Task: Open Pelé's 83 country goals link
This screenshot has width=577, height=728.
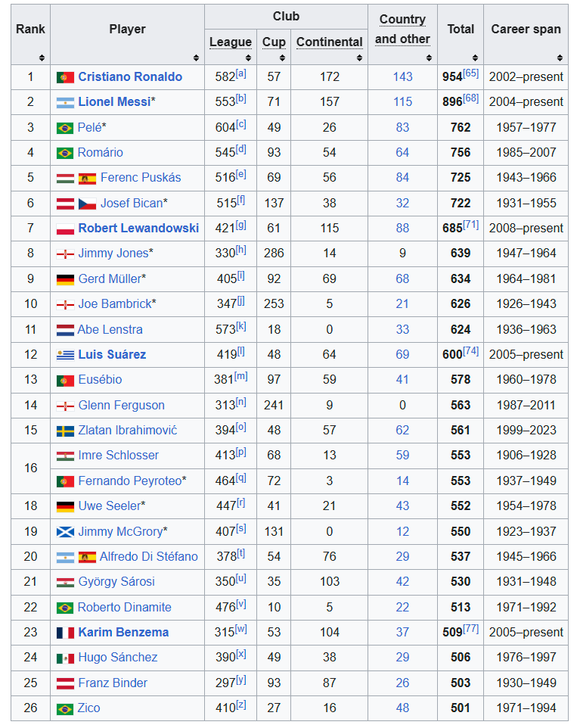Action: tap(402, 128)
